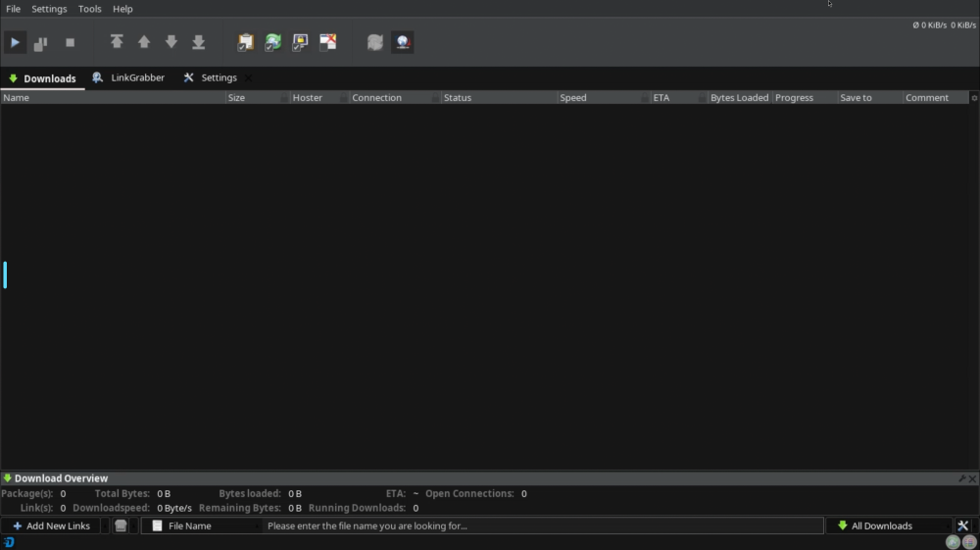Screen dimensions: 980x550
Task: Close the Download Overview panel
Action: tap(972, 478)
